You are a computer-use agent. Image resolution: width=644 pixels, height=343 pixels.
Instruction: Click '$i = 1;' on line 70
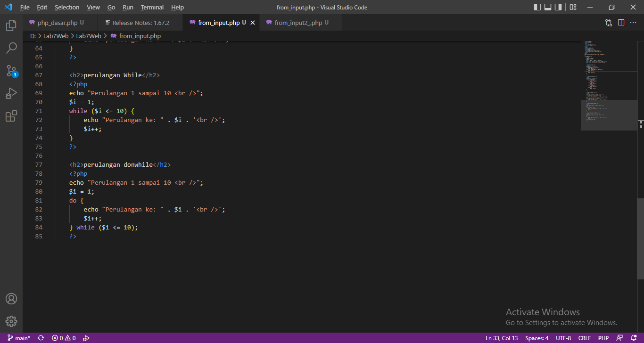click(x=82, y=102)
